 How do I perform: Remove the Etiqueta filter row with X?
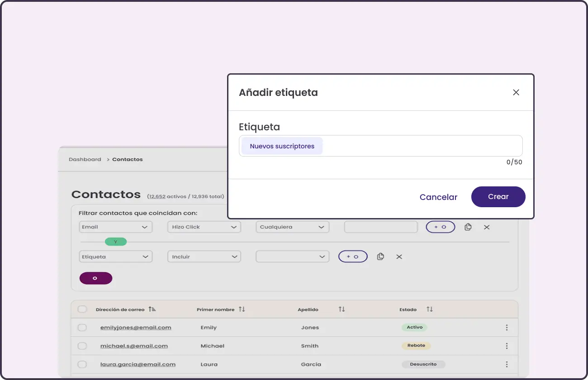click(399, 256)
